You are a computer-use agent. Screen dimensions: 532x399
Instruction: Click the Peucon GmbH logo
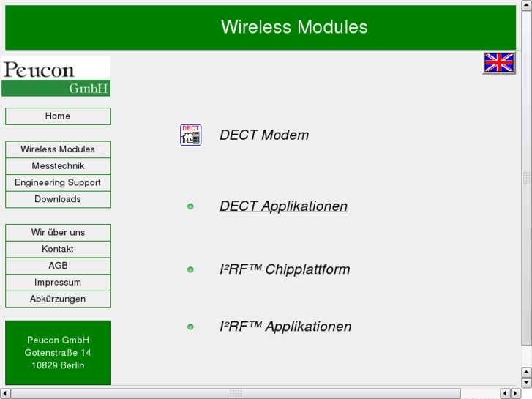click(56, 76)
